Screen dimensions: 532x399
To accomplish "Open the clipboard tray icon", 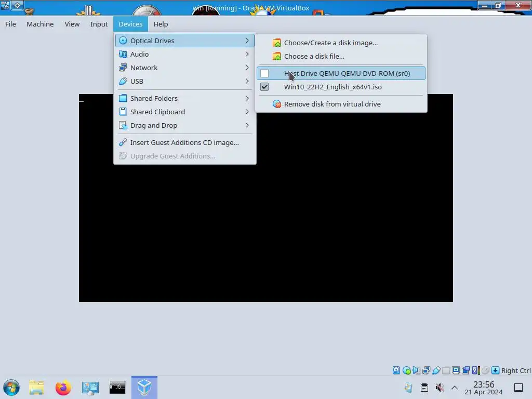I will pyautogui.click(x=424, y=388).
